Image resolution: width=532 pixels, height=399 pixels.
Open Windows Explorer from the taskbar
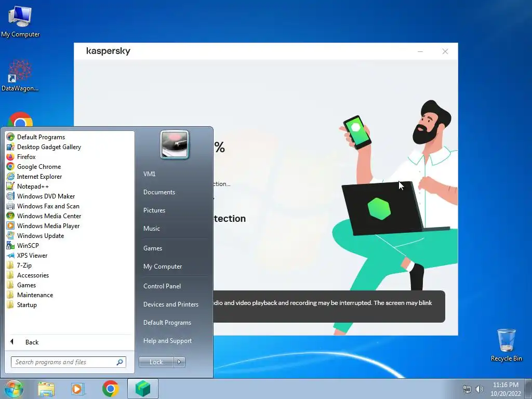pyautogui.click(x=46, y=389)
